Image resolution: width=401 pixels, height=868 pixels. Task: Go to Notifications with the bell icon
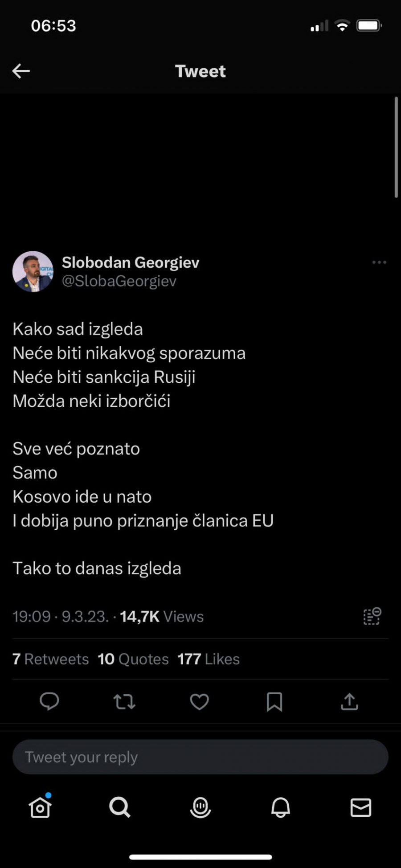point(281,807)
